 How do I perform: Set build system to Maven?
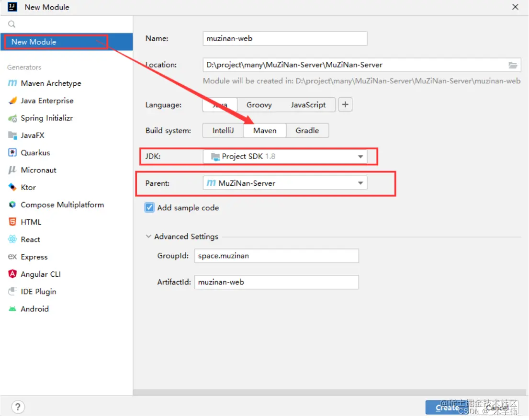[x=265, y=131]
